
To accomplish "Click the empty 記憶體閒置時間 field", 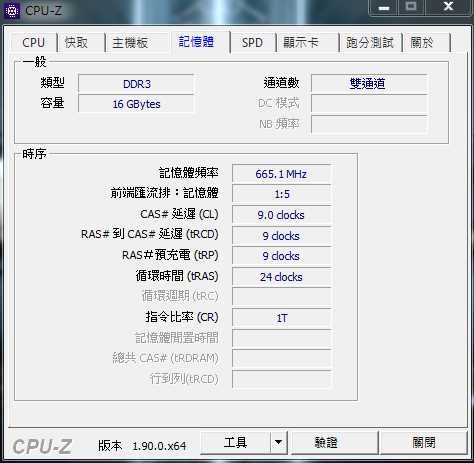I will pyautogui.click(x=282, y=339).
